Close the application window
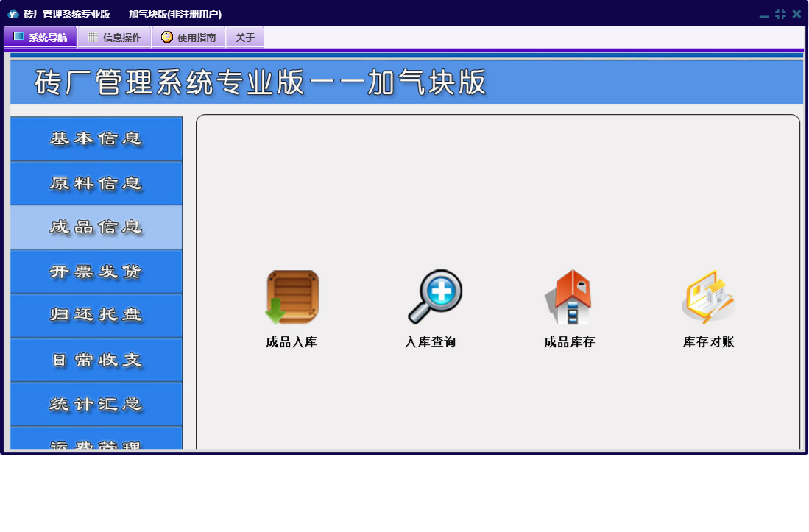Viewport: 809px width, 532px height. click(x=796, y=14)
